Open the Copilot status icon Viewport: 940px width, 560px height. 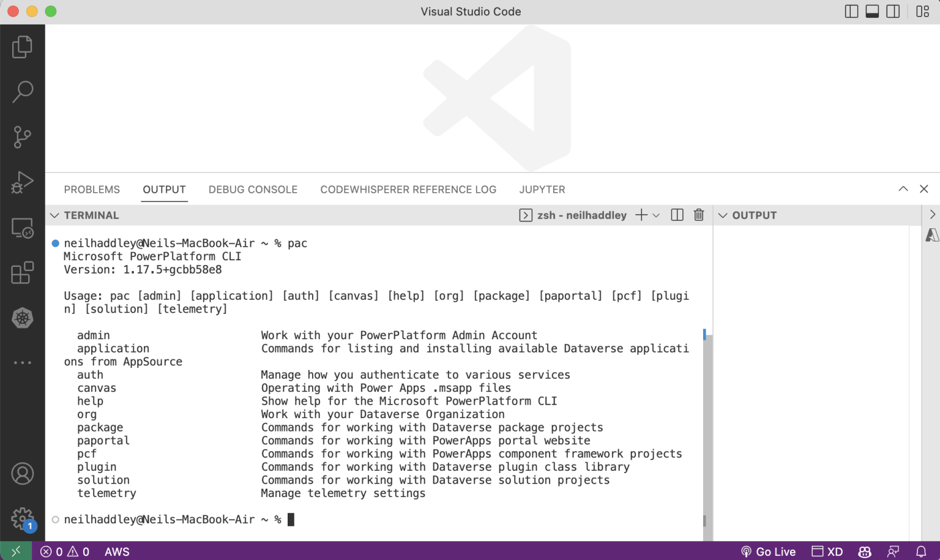(x=865, y=551)
